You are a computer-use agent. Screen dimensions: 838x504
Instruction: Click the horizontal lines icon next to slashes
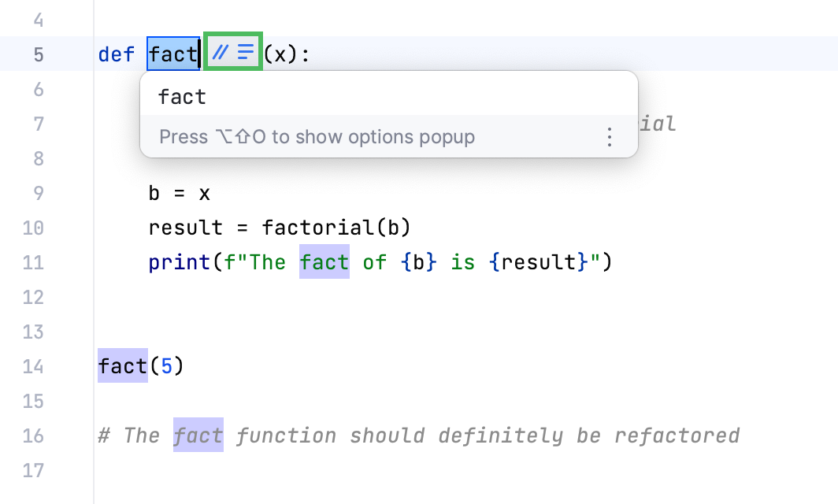tap(246, 53)
